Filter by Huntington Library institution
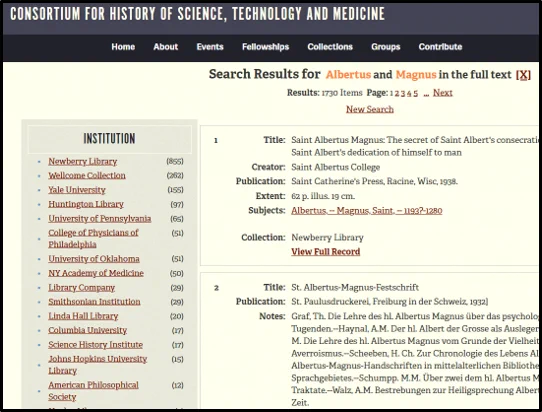The width and height of the screenshot is (542, 412). pyautogui.click(x=86, y=204)
